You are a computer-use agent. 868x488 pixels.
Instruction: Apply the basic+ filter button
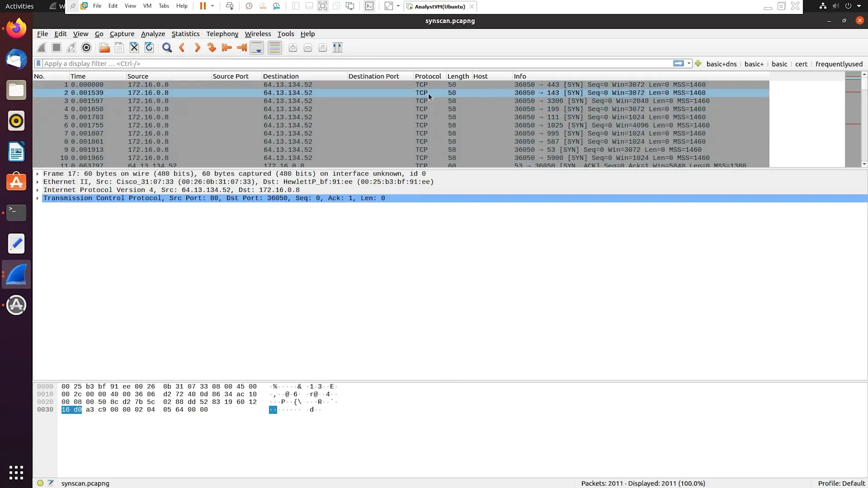click(x=754, y=64)
